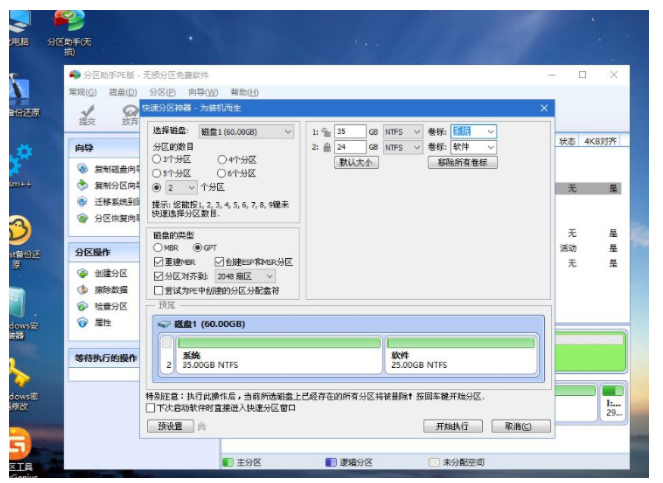Viewport: 663px width, 483px height.
Task: Click the 默认大小 button
Action: [x=355, y=162]
